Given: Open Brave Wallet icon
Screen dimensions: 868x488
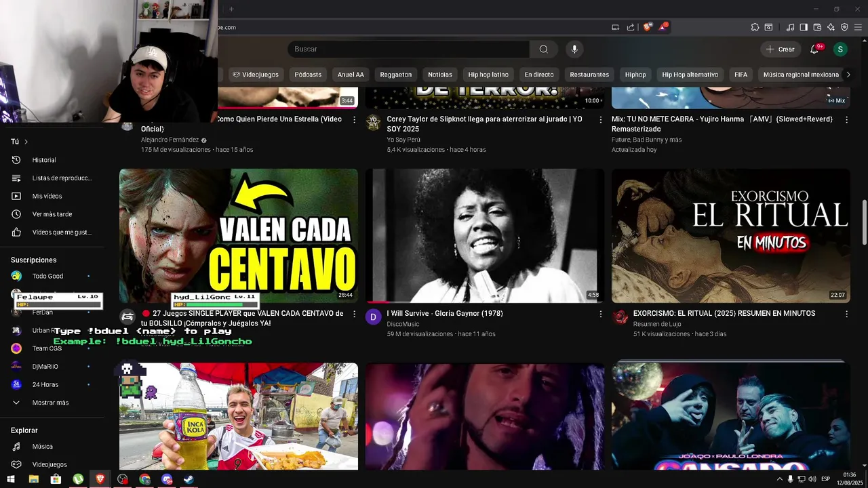Looking at the screenshot, I should click(x=817, y=27).
